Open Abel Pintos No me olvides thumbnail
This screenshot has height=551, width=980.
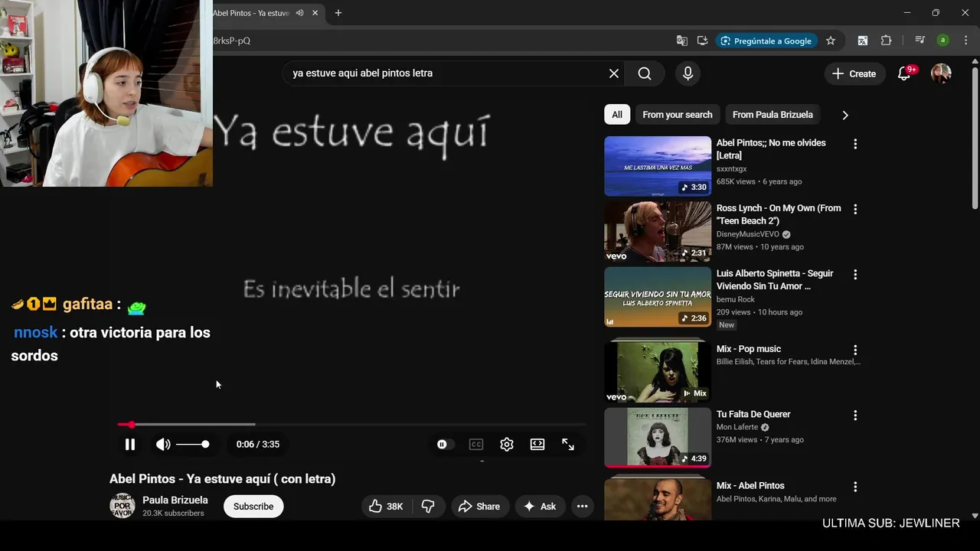(658, 166)
